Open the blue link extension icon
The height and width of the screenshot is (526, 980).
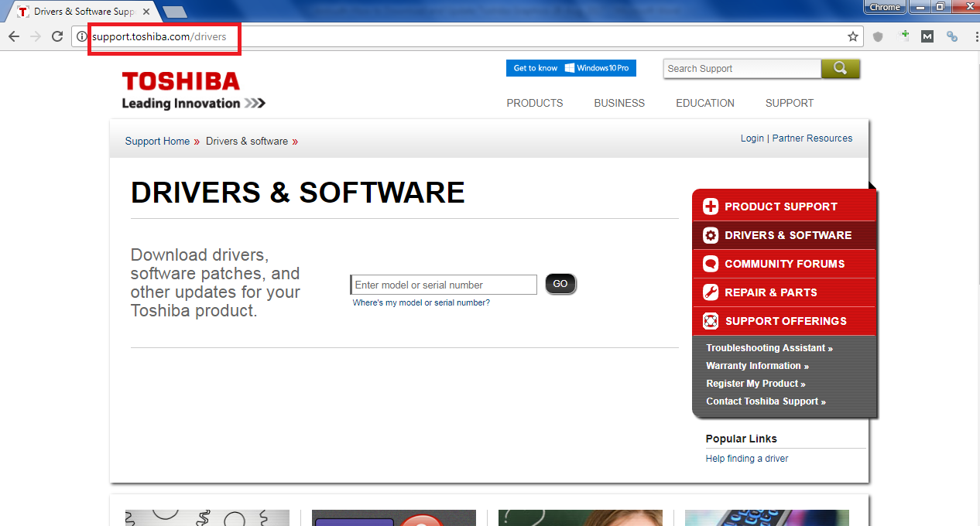click(x=952, y=36)
